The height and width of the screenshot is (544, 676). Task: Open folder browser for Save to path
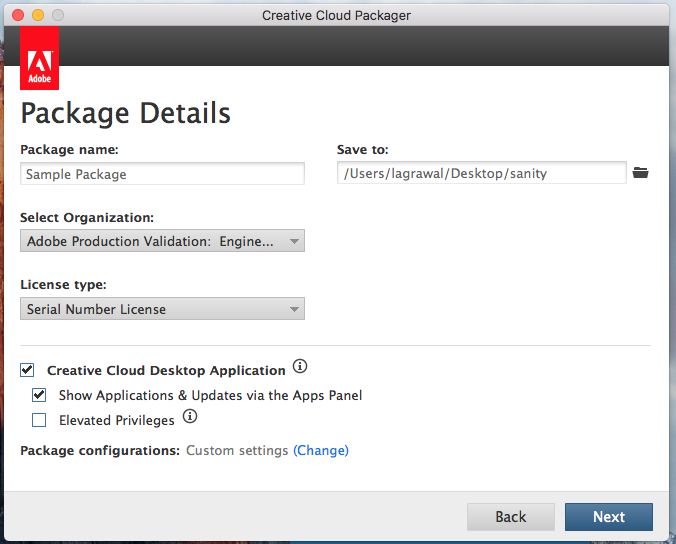pos(641,173)
